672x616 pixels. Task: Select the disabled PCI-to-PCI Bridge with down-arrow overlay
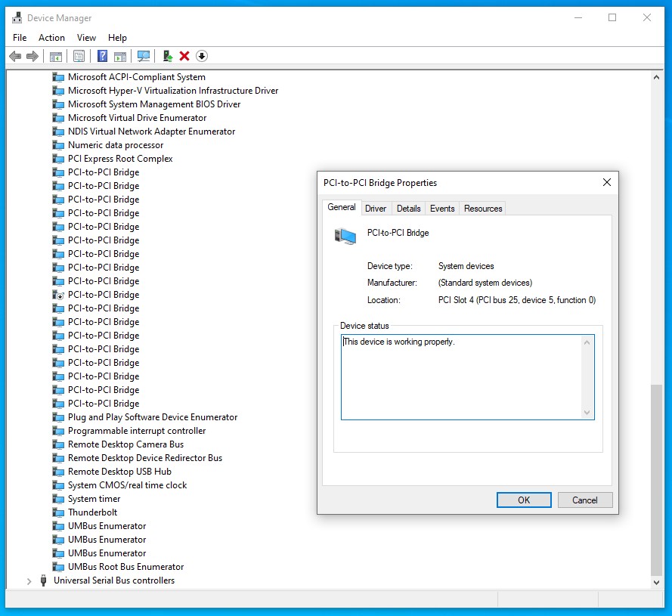104,295
